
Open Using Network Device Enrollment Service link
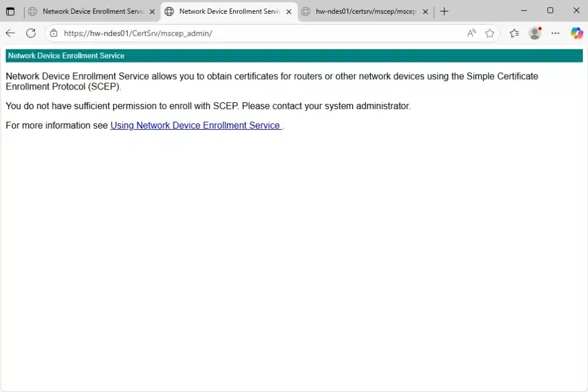(x=195, y=125)
